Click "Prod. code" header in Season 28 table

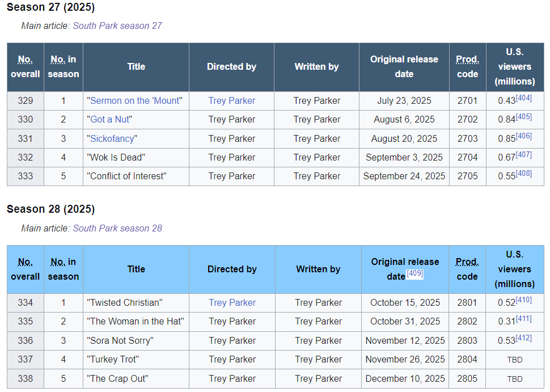467,269
